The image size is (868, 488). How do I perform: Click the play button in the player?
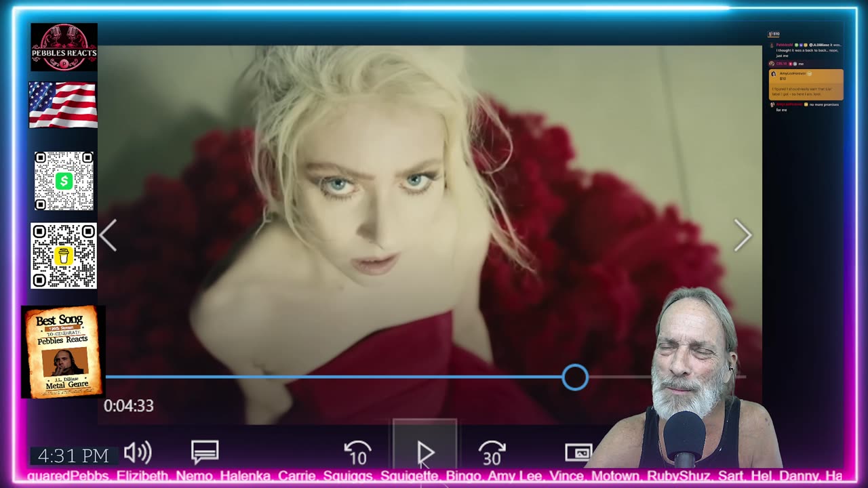[x=425, y=453]
